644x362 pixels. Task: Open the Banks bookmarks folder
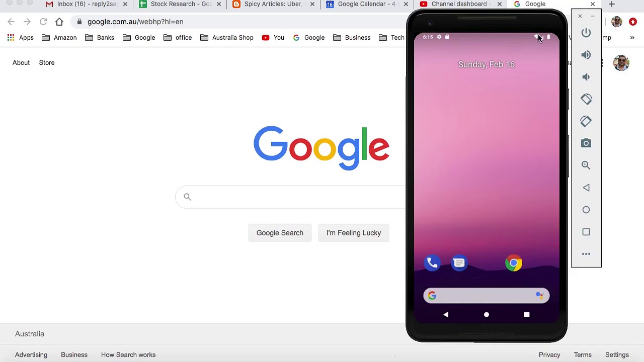(x=99, y=38)
